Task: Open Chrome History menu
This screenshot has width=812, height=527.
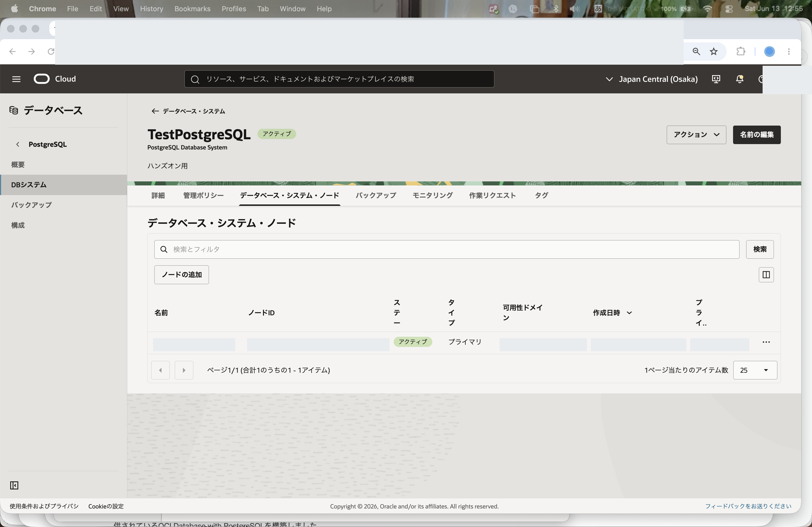Action: click(x=151, y=9)
